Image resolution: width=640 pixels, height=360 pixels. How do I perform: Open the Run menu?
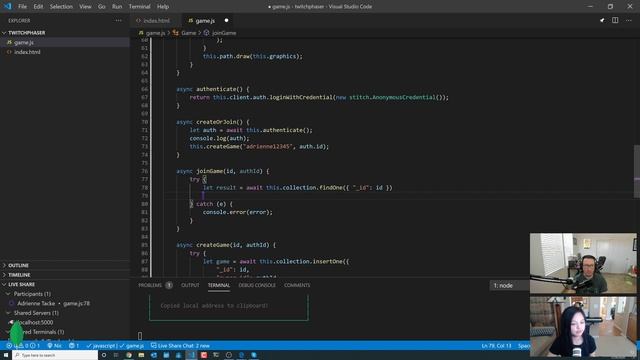coord(117,7)
